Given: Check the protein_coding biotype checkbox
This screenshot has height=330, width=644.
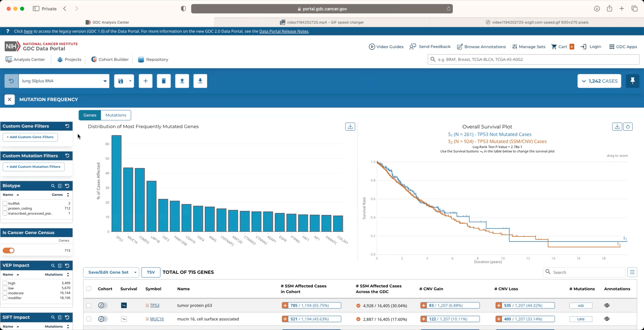Looking at the screenshot, I should [x=5, y=209].
